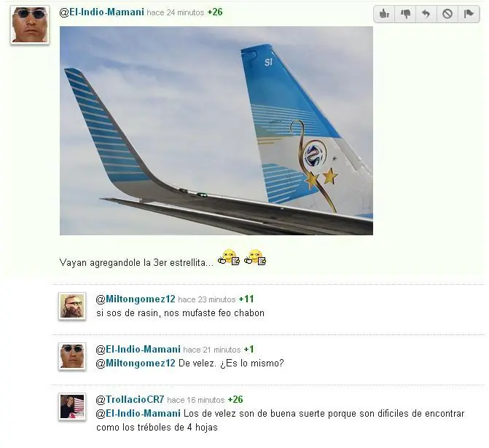Image resolution: width=489 pixels, height=448 pixels.
Task: Click the second coffee emoticon
Action: (x=255, y=258)
